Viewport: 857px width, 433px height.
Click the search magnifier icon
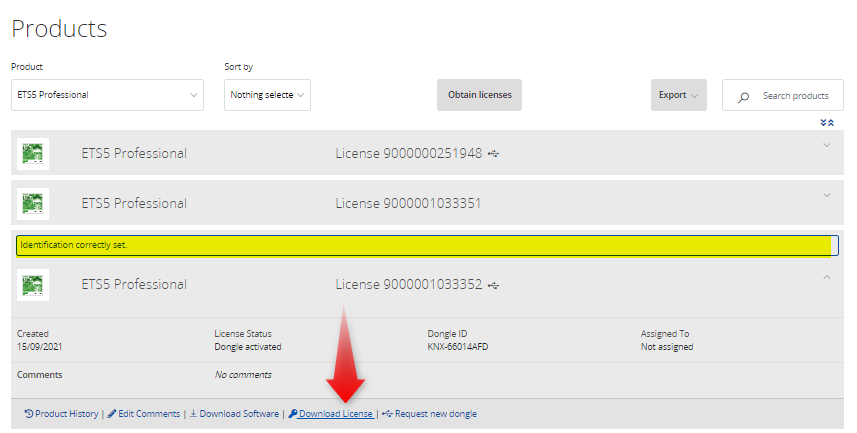(743, 97)
